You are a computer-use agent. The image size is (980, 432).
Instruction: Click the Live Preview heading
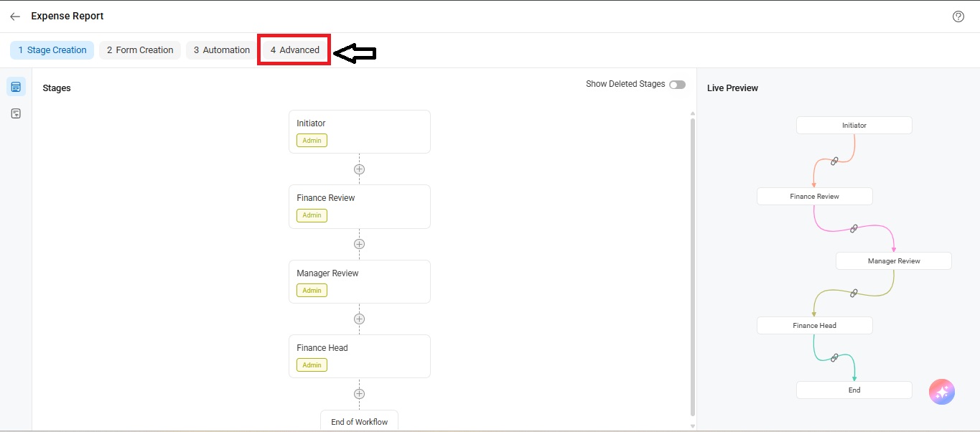tap(732, 88)
